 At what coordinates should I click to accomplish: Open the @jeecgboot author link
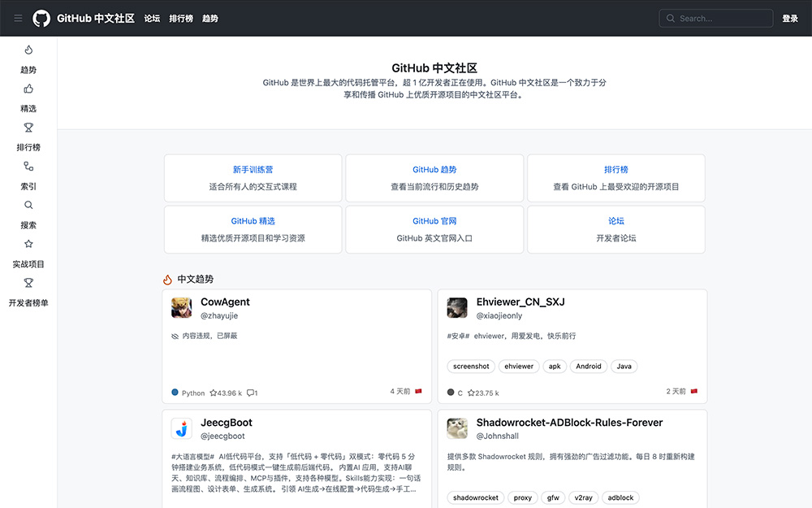222,436
